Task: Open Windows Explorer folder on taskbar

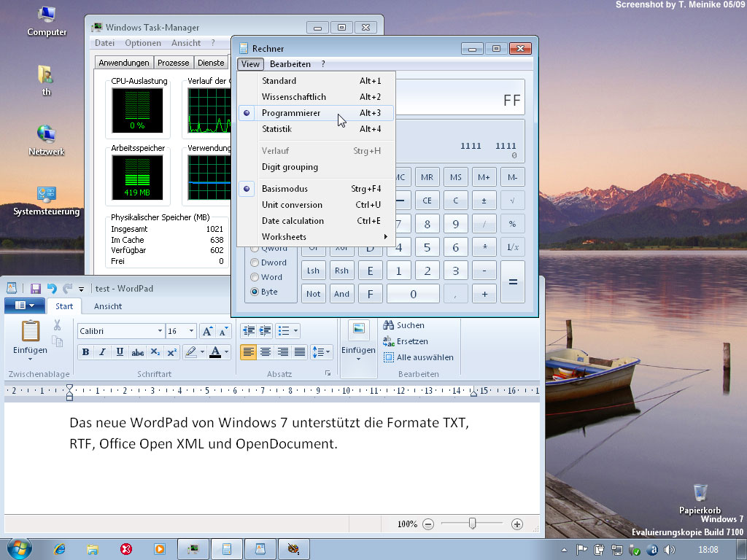Action: tap(93, 549)
